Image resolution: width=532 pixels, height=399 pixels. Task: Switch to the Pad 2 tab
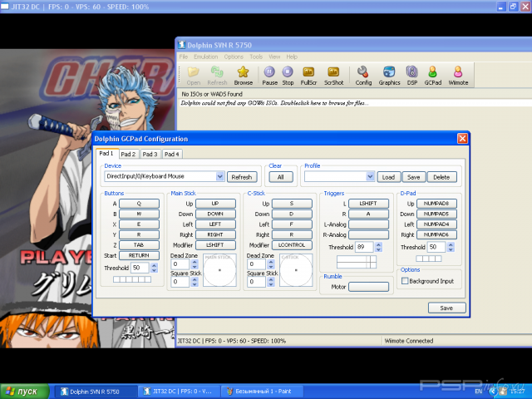point(127,154)
